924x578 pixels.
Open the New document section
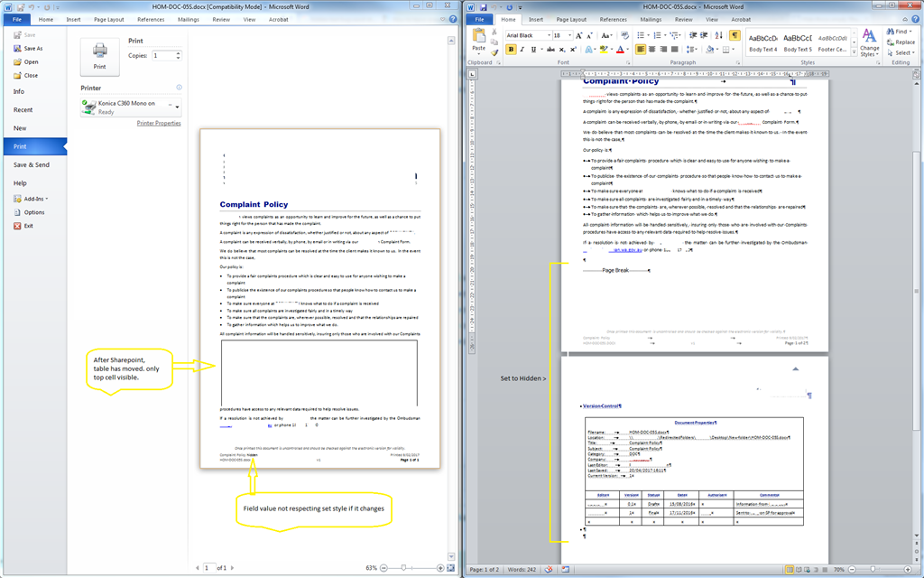[x=20, y=128]
